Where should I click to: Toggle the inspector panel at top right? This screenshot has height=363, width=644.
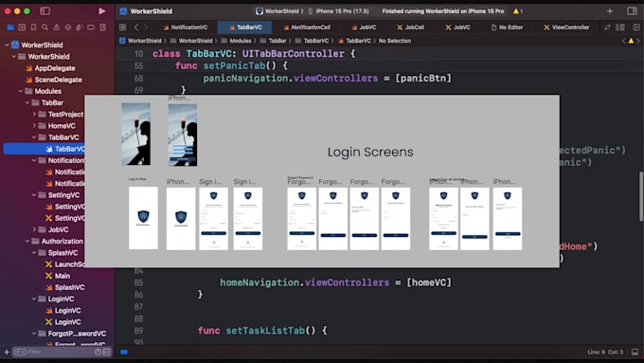632,11
